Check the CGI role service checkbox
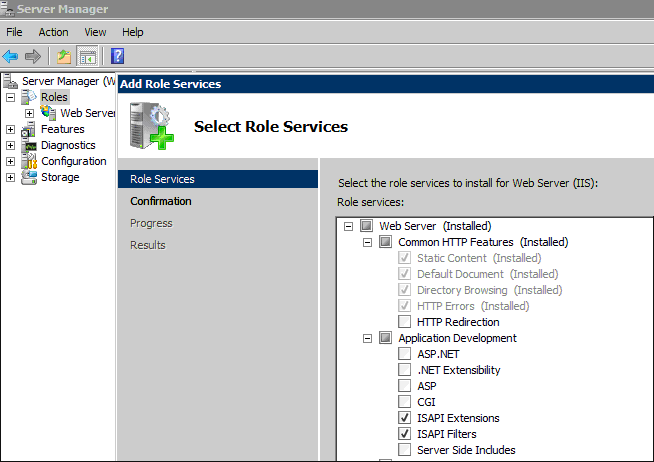 [404, 402]
